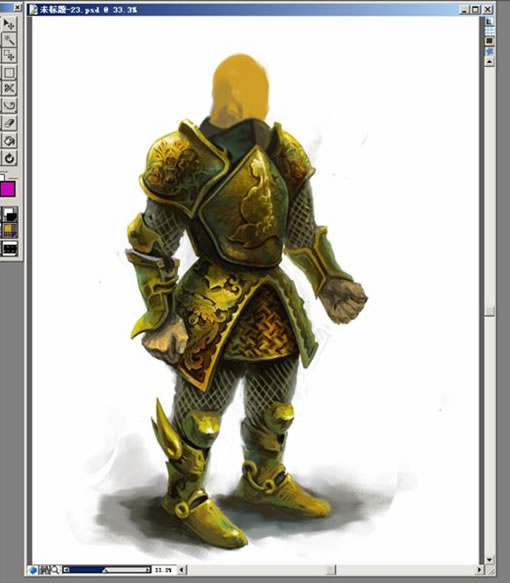Toggle the black impasto display icon
The height and width of the screenshot is (583, 510).
pyautogui.click(x=490, y=41)
